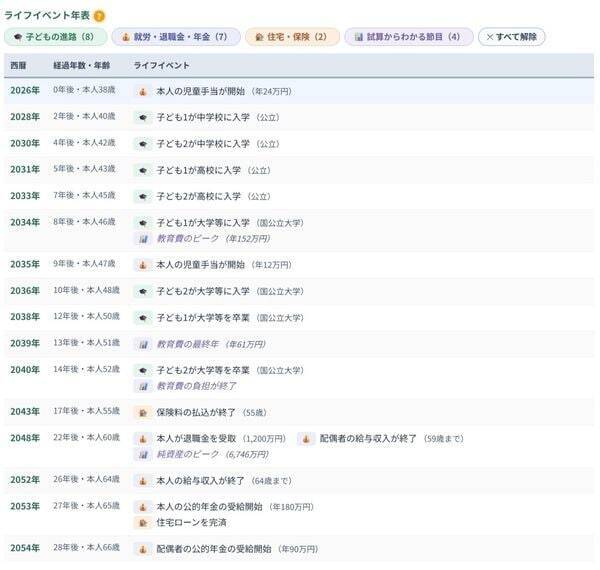Click the graduation cap icon for 子ども2が大学等を卒業
Viewport: 600px width, 570px height.
143,370
